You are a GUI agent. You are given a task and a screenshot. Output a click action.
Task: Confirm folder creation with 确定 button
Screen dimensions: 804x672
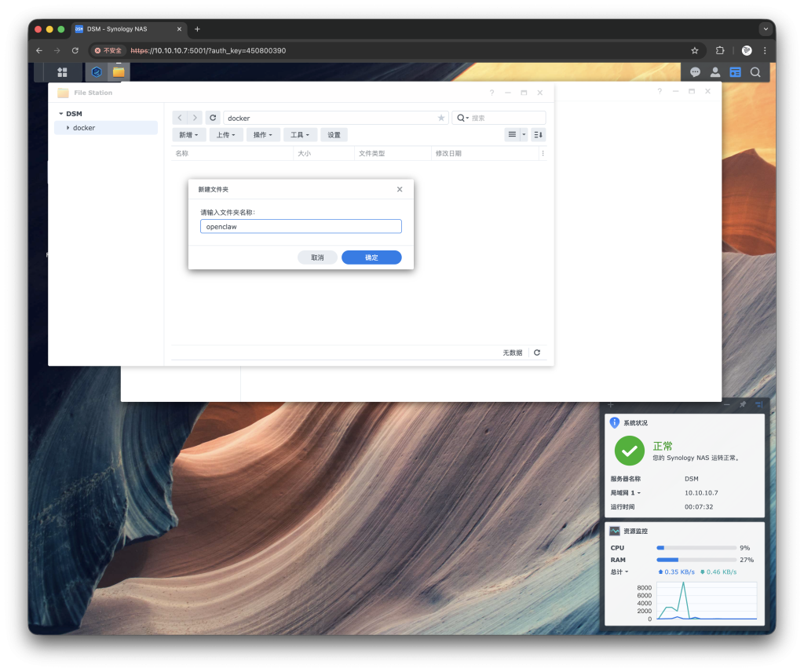coord(371,257)
